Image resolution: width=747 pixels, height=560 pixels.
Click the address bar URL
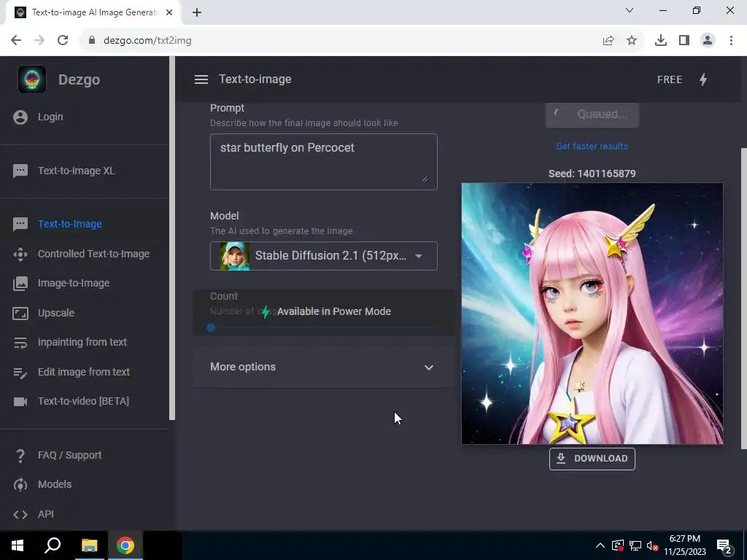pyautogui.click(x=147, y=41)
